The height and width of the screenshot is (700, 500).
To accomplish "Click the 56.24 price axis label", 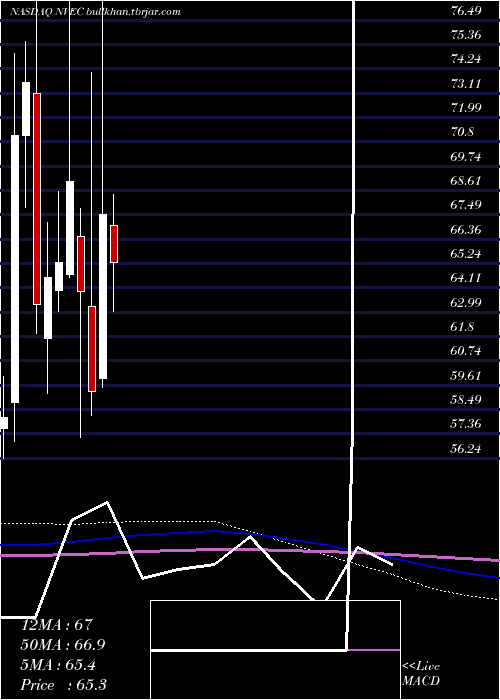I will (466, 448).
